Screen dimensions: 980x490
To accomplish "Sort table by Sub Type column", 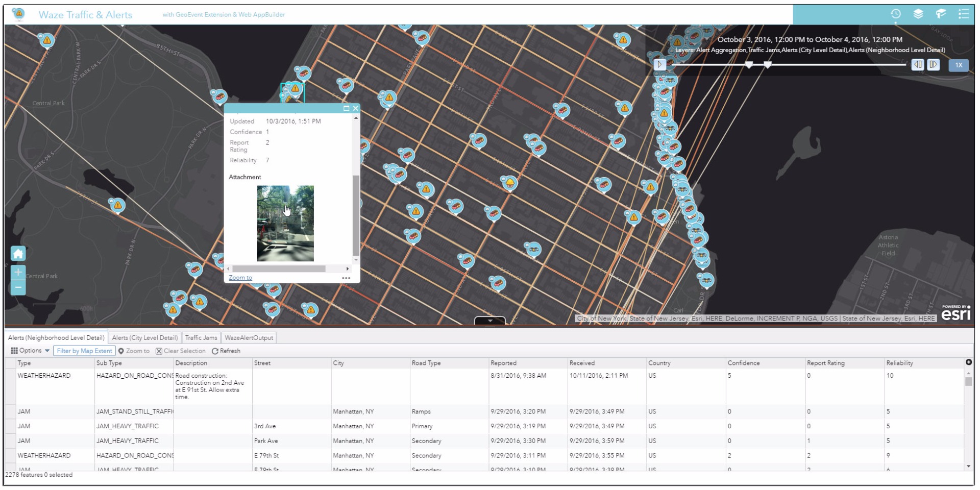I will 134,363.
